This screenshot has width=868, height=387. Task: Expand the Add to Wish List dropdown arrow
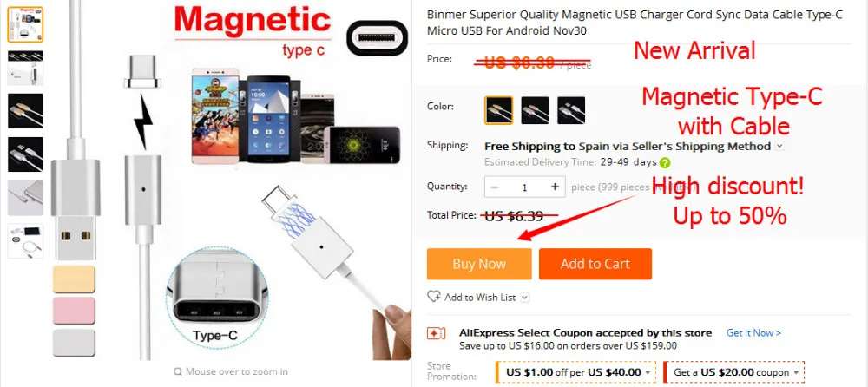pos(525,298)
